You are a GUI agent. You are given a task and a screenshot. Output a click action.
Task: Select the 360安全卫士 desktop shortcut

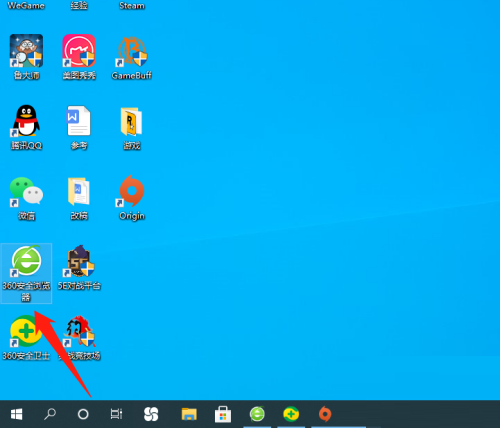click(x=26, y=338)
